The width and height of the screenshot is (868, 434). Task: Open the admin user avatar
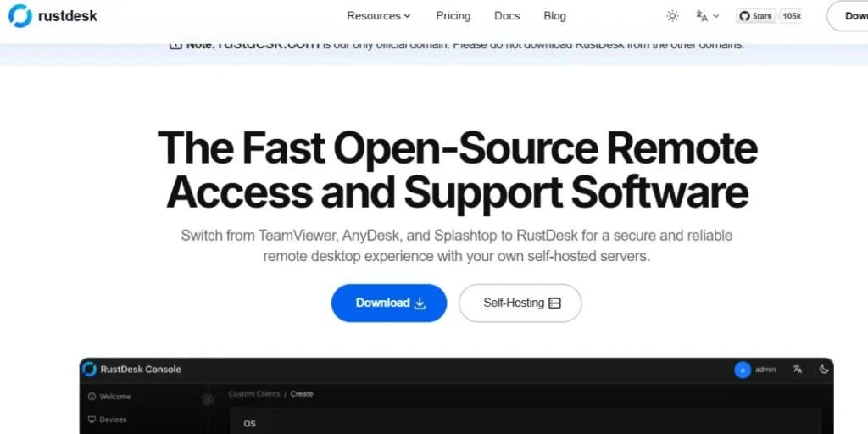tap(743, 370)
